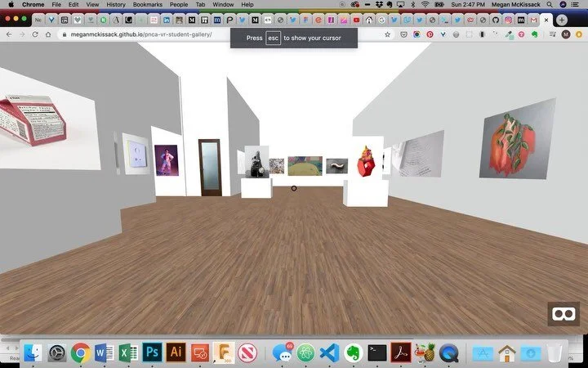The image size is (588, 368).
Task: Open the Window menu
Action: [223, 5]
